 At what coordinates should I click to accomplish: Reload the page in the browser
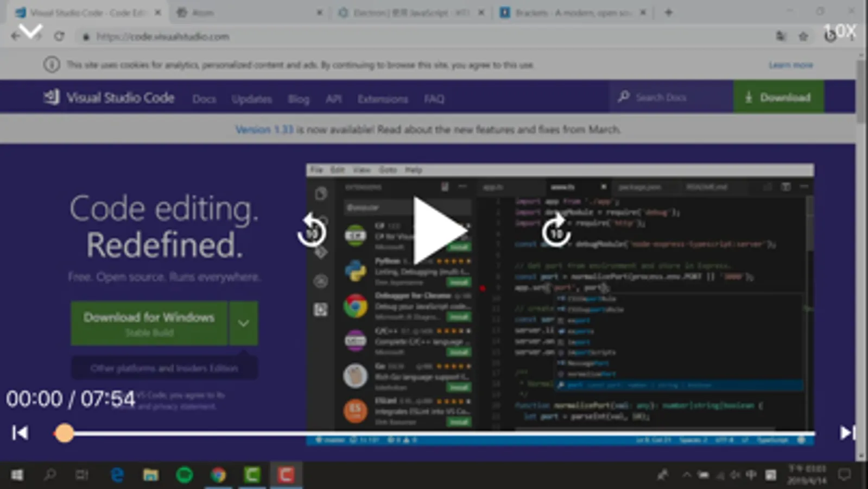click(x=59, y=36)
